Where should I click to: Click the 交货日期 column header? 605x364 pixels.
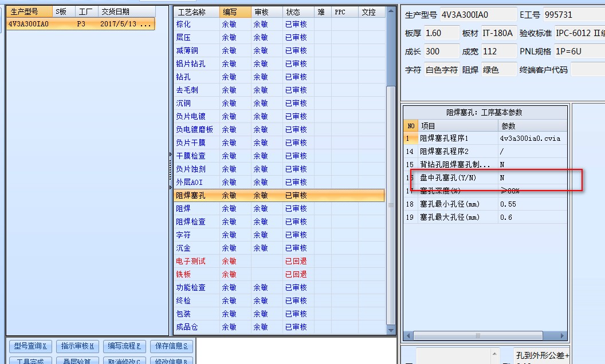tap(127, 11)
